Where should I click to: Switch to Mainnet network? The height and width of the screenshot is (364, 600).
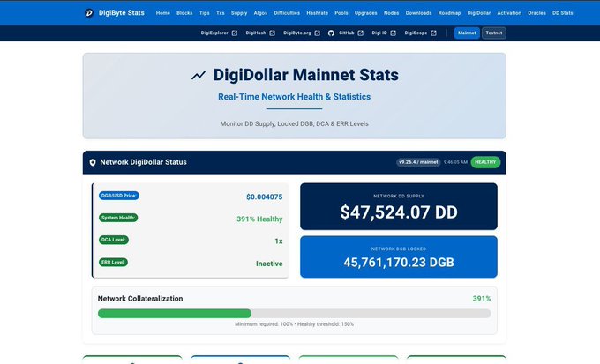[467, 33]
